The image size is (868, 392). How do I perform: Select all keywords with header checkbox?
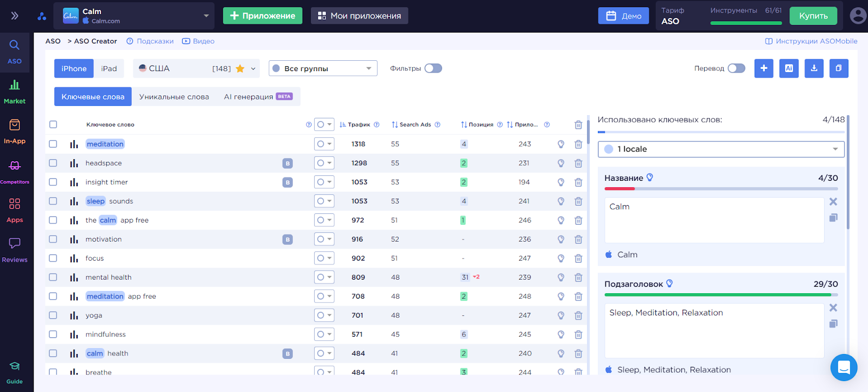53,124
